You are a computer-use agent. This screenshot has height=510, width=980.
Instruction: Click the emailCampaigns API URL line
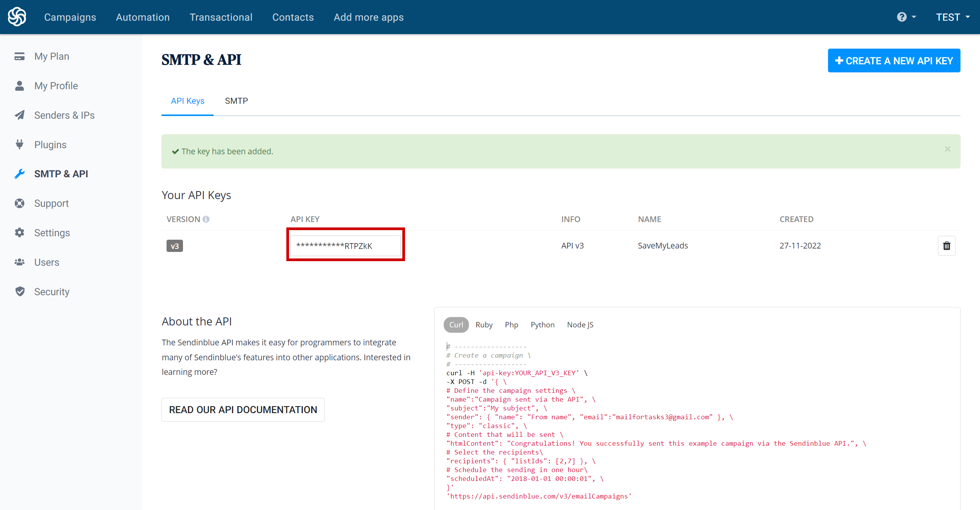539,496
